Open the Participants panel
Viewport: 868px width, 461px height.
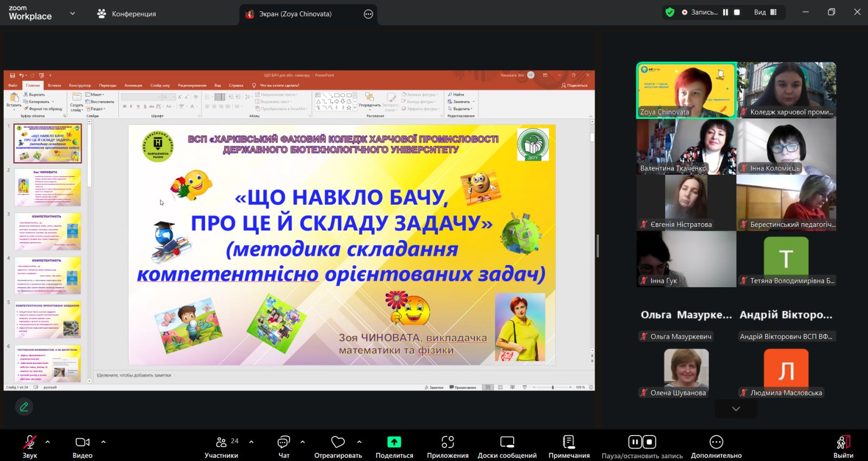[221, 447]
